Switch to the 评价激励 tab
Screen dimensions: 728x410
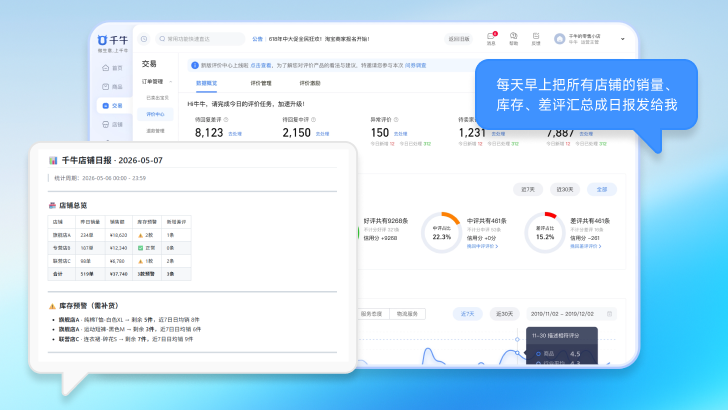point(310,83)
